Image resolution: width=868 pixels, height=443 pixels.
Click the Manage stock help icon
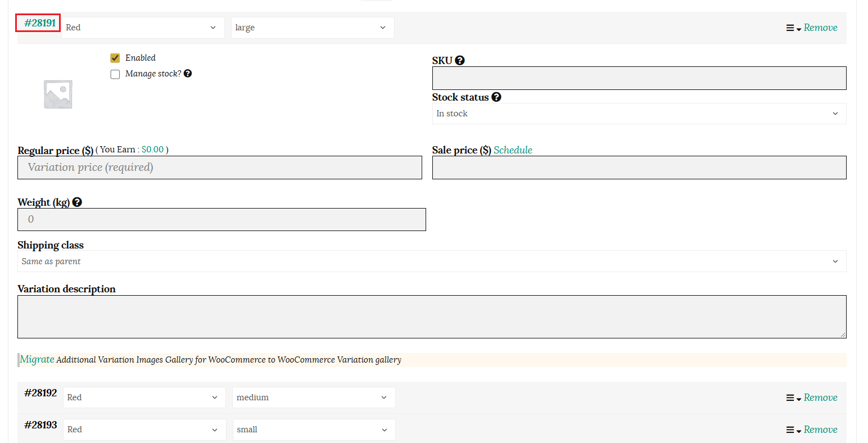(x=188, y=73)
